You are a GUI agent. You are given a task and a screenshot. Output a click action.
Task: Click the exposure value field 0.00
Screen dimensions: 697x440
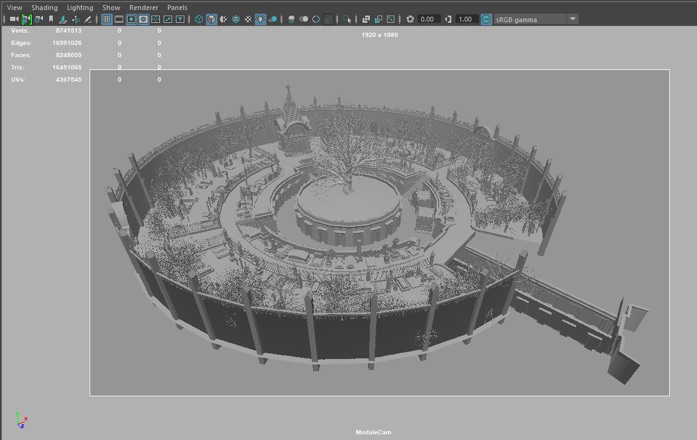[428, 19]
